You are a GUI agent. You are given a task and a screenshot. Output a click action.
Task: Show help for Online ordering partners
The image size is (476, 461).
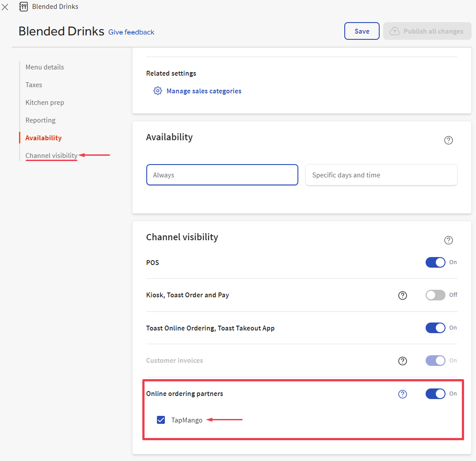pos(402,394)
